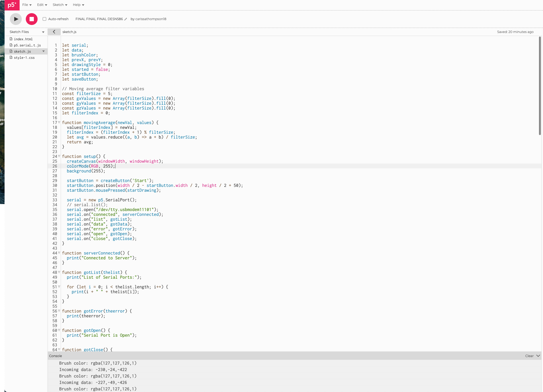Image resolution: width=543 pixels, height=392 pixels.
Task: Click the Run (play) button to execute sketch
Action: (16, 19)
